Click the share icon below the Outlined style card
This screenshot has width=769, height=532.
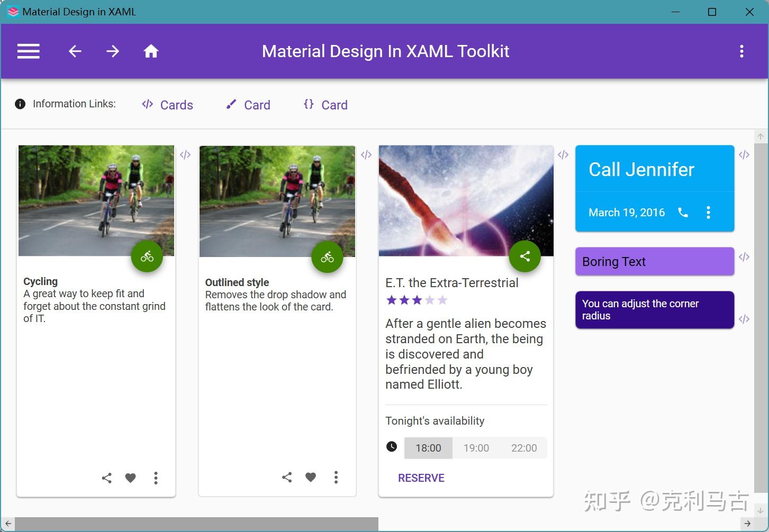(286, 477)
